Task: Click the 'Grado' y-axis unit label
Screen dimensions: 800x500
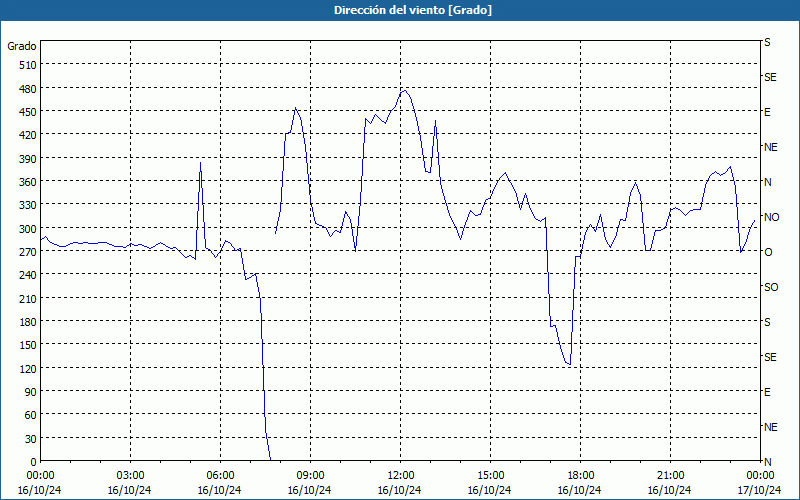Action: pos(22,46)
